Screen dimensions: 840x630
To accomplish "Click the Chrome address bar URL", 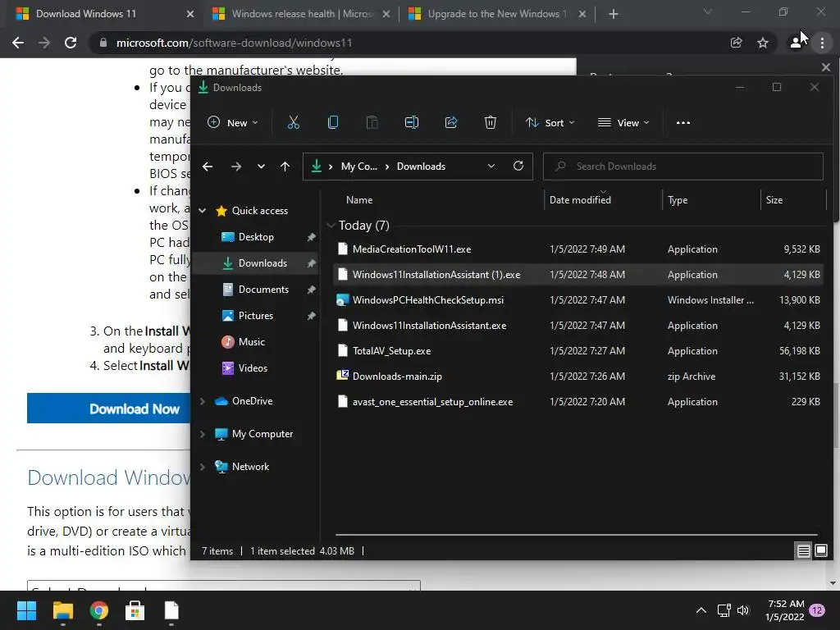I will point(234,43).
